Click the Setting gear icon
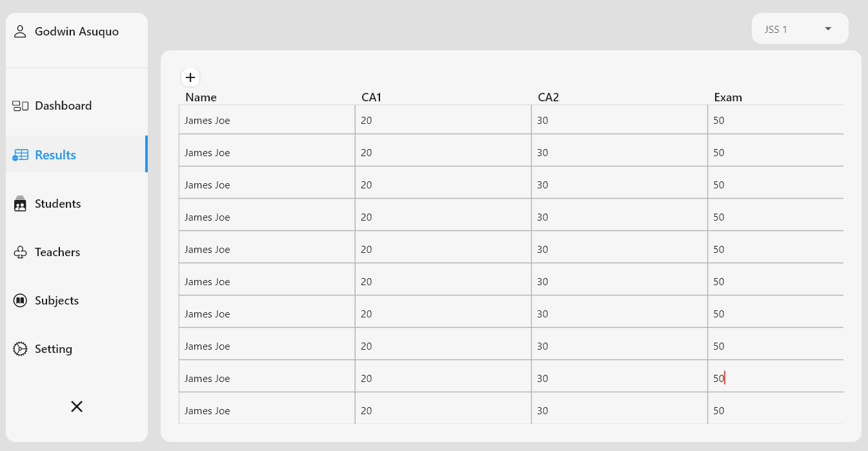This screenshot has width=868, height=451. click(19, 348)
